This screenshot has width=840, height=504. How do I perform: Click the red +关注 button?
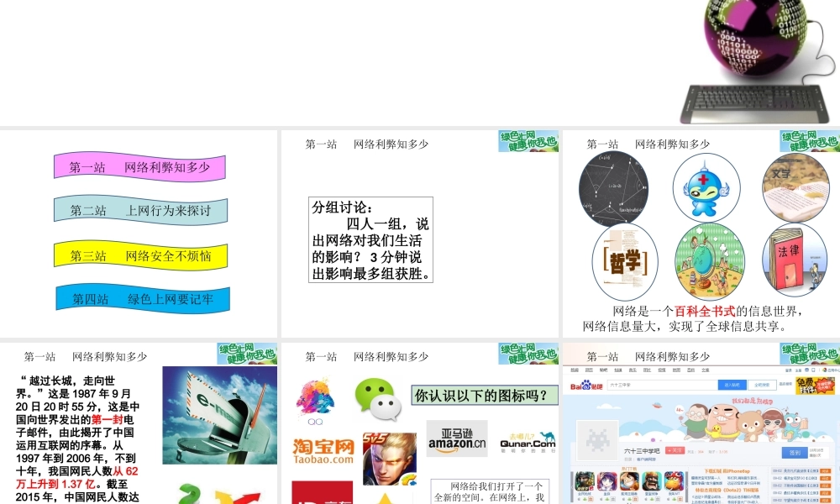pyautogui.click(x=675, y=450)
